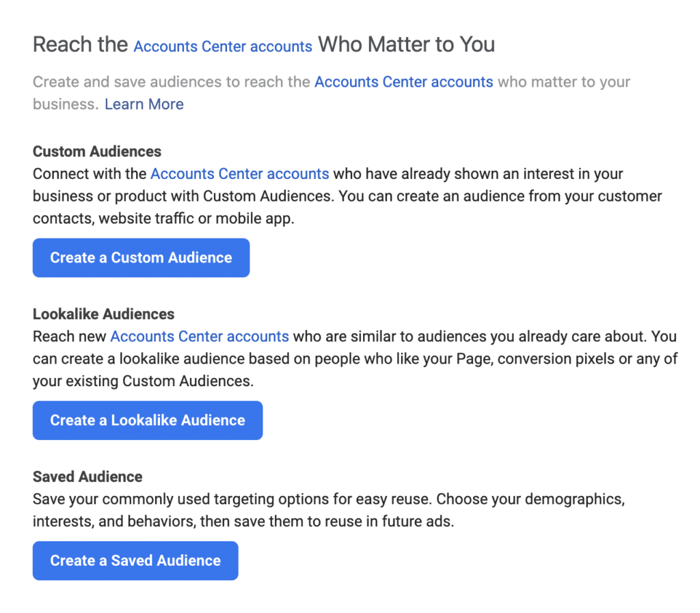Open Accounts Center accounts link in main title
Image resolution: width=700 pixels, height=613 pixels.
(223, 46)
